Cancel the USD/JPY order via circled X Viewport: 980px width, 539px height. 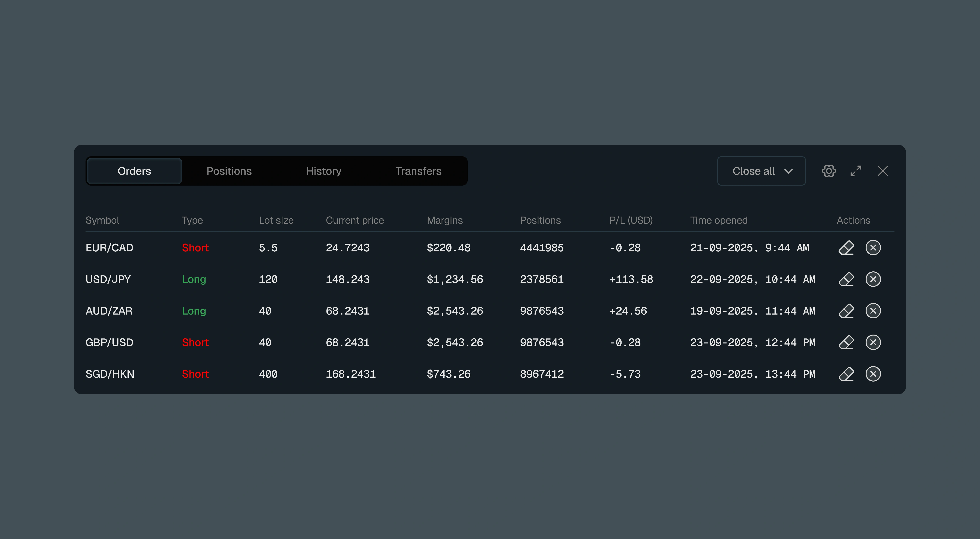tap(873, 279)
